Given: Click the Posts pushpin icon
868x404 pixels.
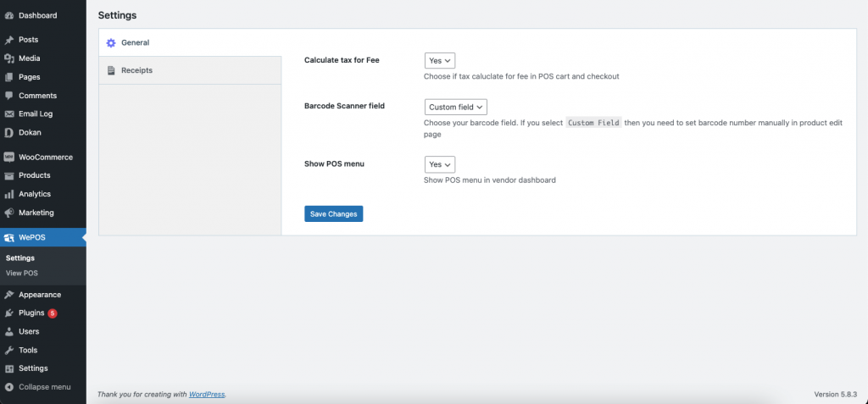Looking at the screenshot, I should [x=9, y=40].
